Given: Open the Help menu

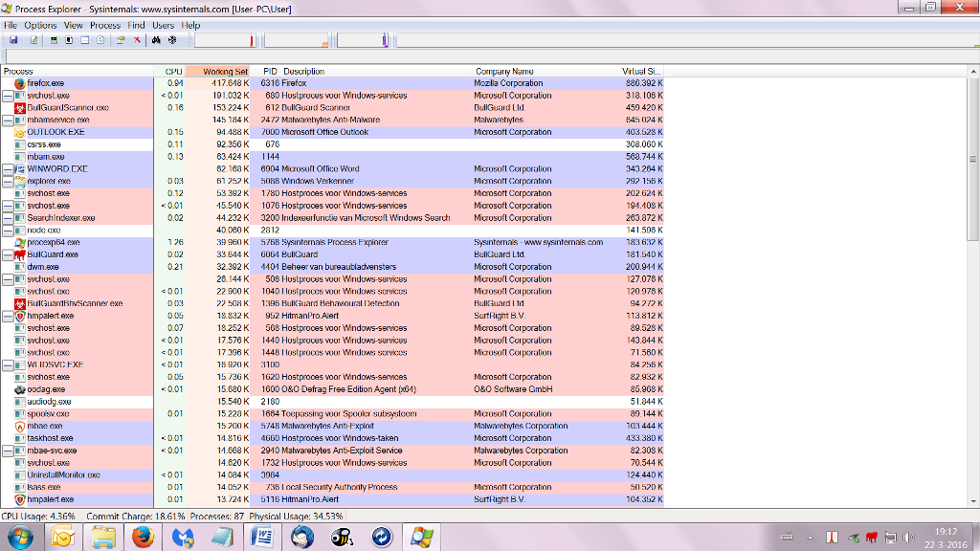Looking at the screenshot, I should coord(190,25).
